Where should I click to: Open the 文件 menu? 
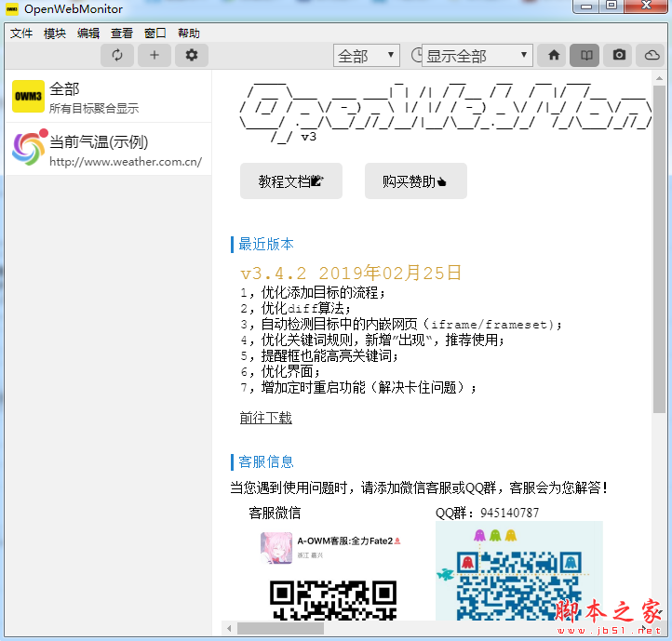click(x=21, y=33)
